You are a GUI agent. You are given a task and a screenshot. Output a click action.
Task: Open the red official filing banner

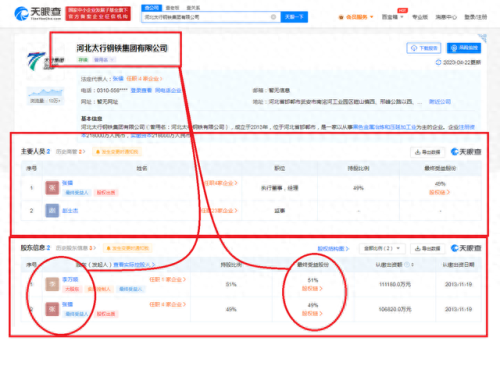click(98, 14)
